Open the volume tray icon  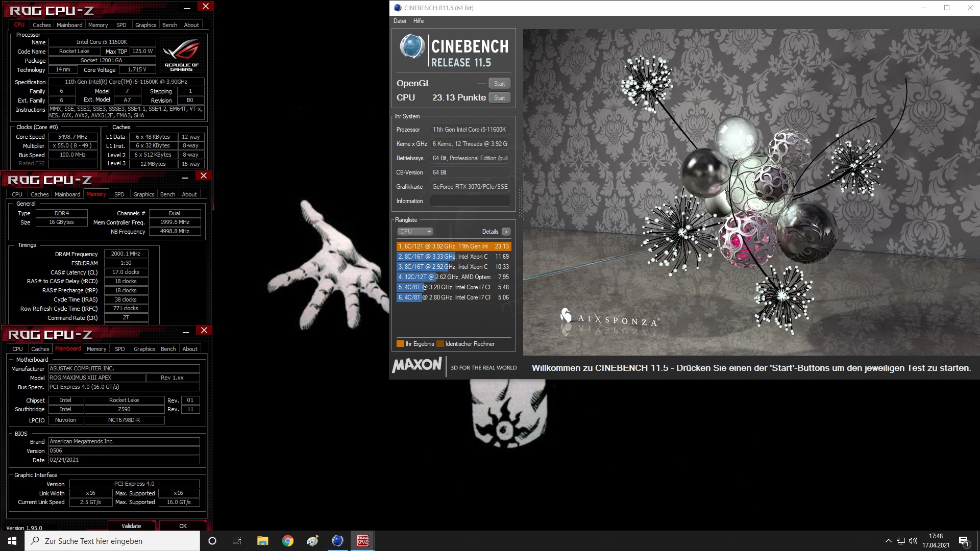(913, 541)
